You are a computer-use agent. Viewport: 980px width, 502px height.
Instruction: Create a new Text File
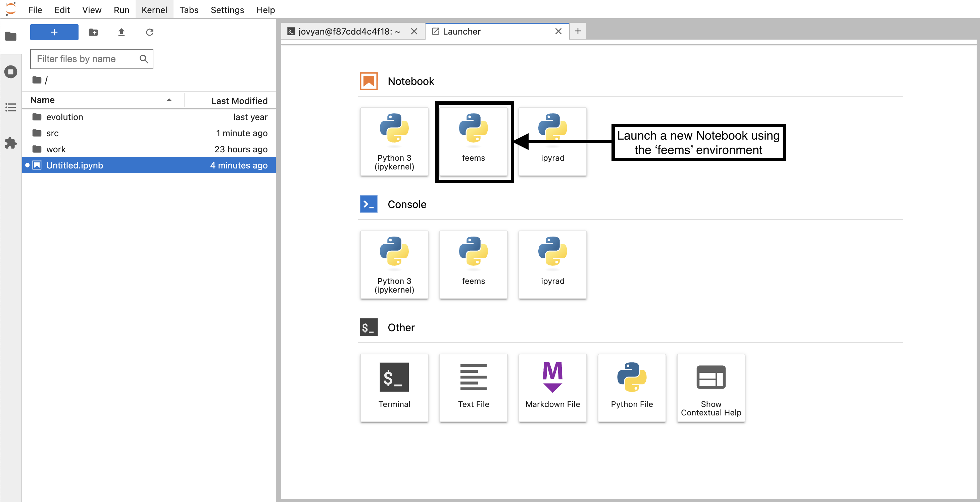(x=473, y=388)
